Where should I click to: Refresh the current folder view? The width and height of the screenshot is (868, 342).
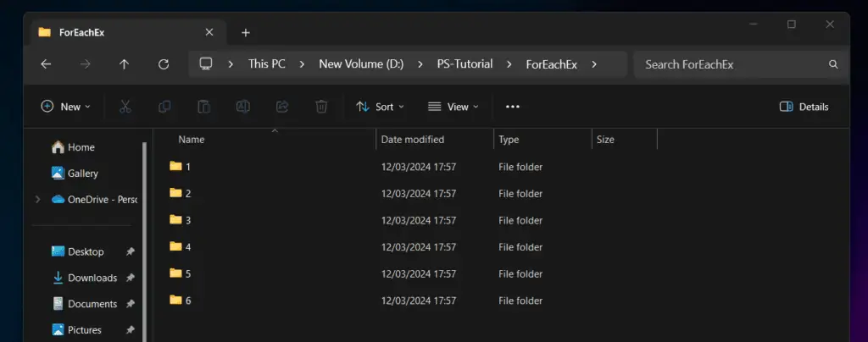pyautogui.click(x=164, y=63)
